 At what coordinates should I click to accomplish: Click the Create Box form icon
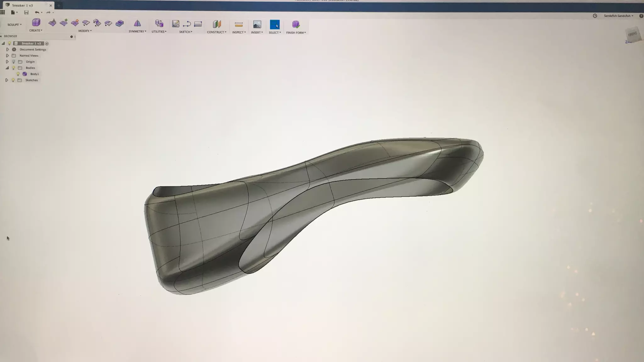[36, 23]
